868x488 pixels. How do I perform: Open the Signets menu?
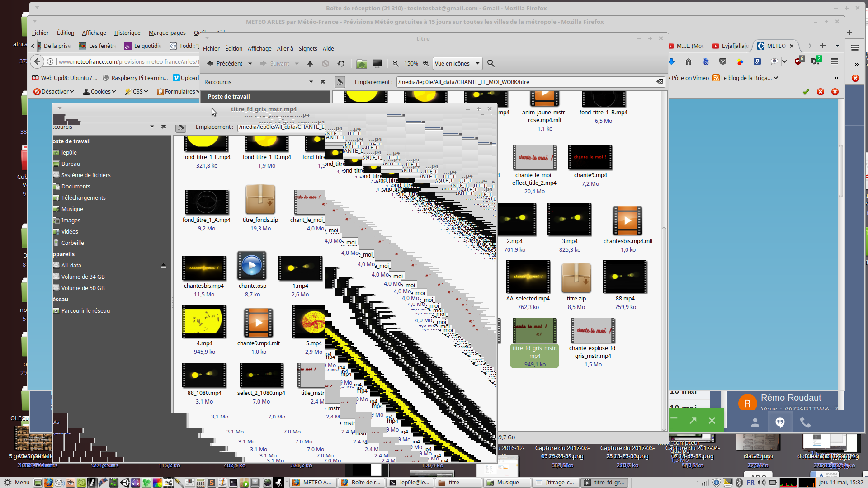coord(308,48)
